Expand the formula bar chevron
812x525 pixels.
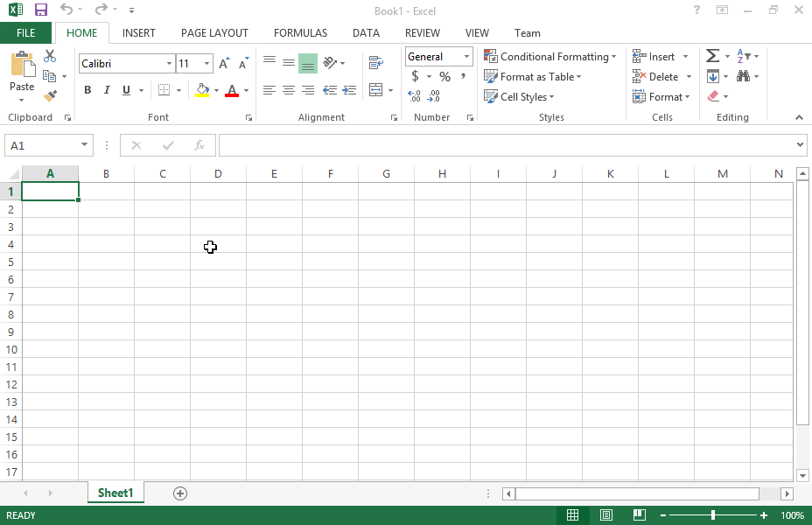coord(800,145)
